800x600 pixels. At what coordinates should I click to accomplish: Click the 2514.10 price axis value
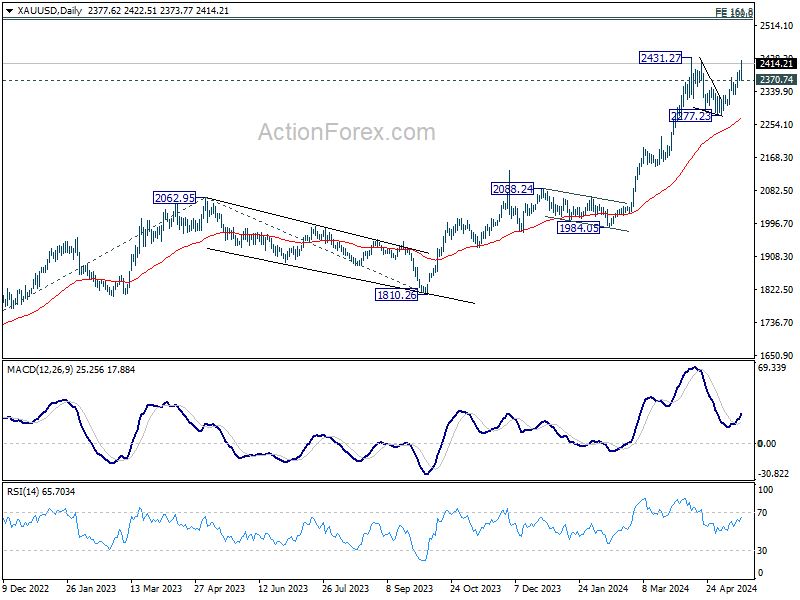click(x=776, y=26)
